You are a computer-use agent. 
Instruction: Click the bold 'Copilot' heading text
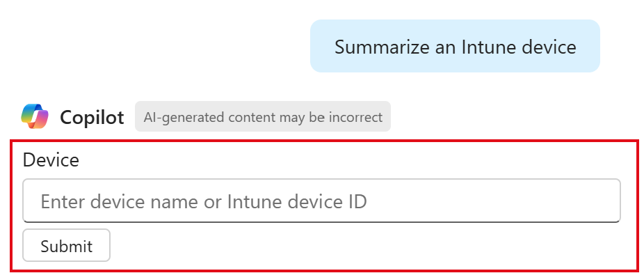[x=92, y=117]
